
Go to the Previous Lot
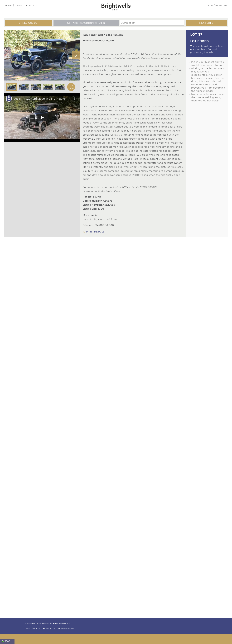(x=29, y=23)
